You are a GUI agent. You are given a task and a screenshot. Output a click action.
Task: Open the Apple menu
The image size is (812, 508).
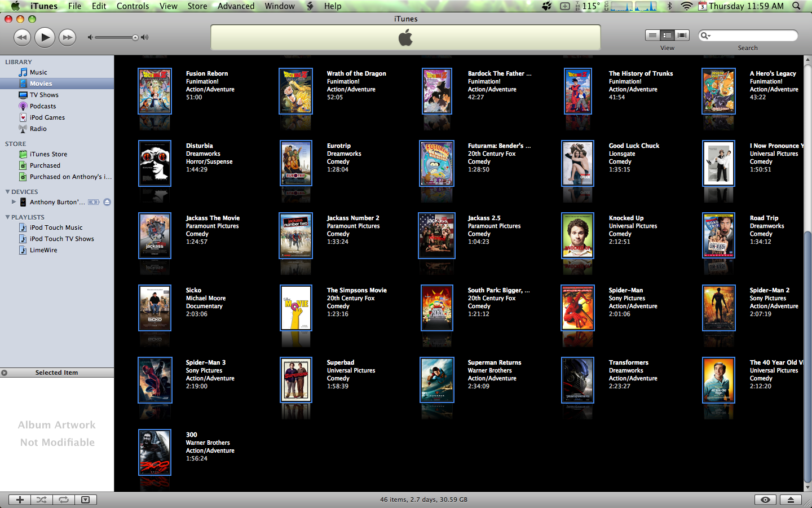tap(15, 6)
